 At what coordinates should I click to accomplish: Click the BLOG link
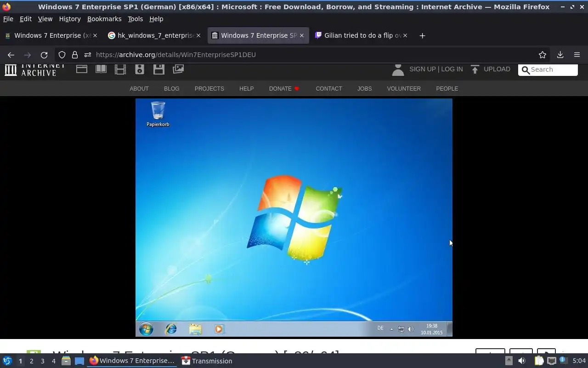[x=172, y=88]
